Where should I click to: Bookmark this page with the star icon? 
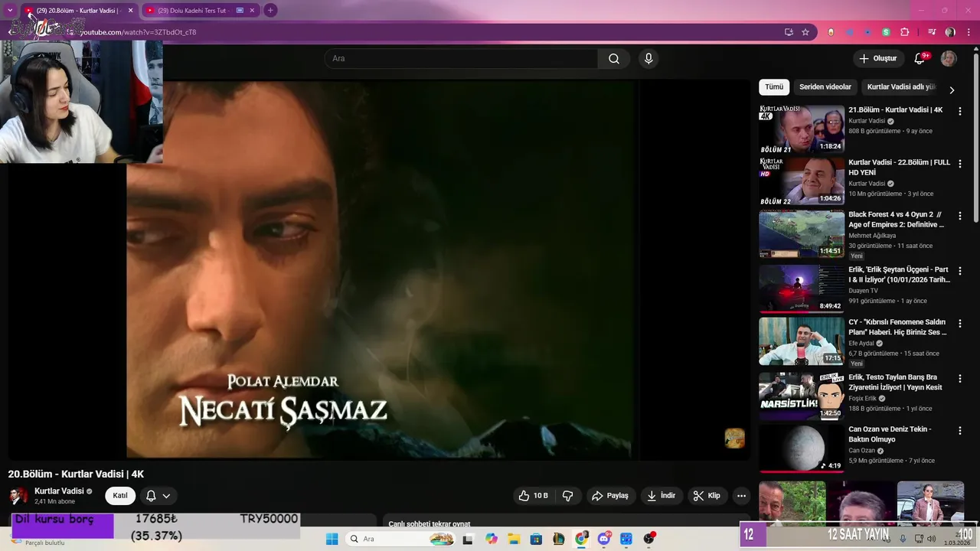point(805,32)
